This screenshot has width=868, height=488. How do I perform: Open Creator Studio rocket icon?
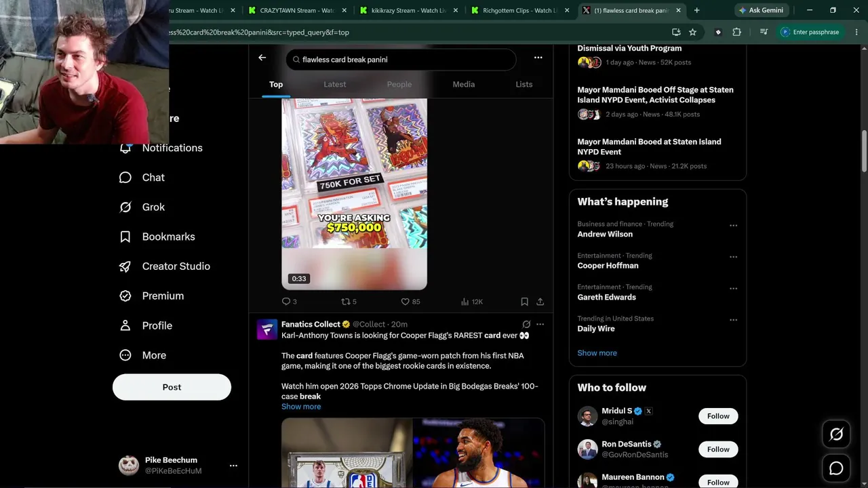125,266
